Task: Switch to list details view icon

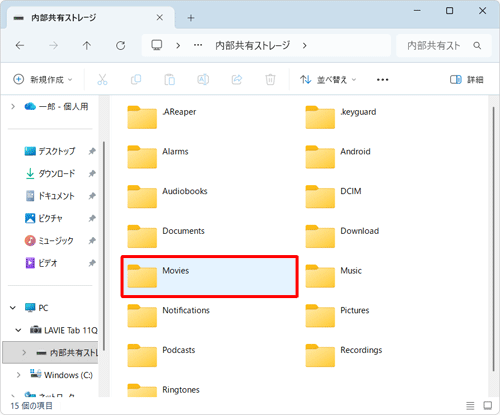Action: pyautogui.click(x=470, y=406)
